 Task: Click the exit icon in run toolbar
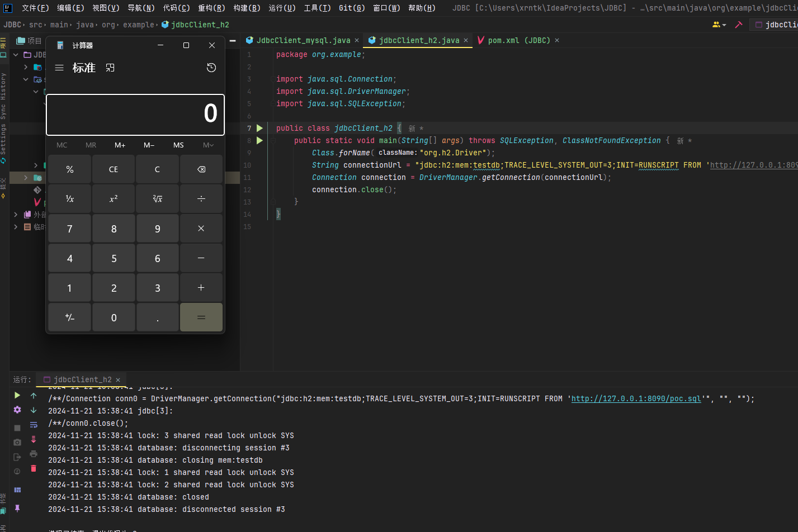[x=17, y=457]
